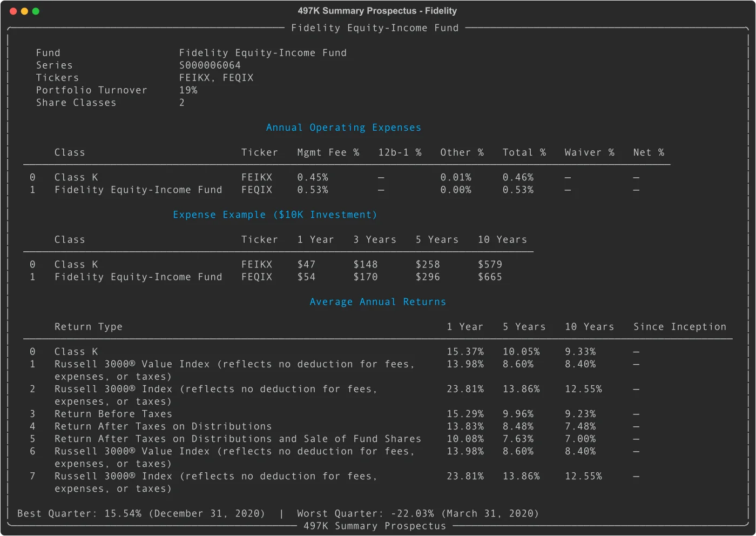Viewport: 756px width, 536px height.
Task: Select the 9.23% ten-year return
Action: click(580, 414)
